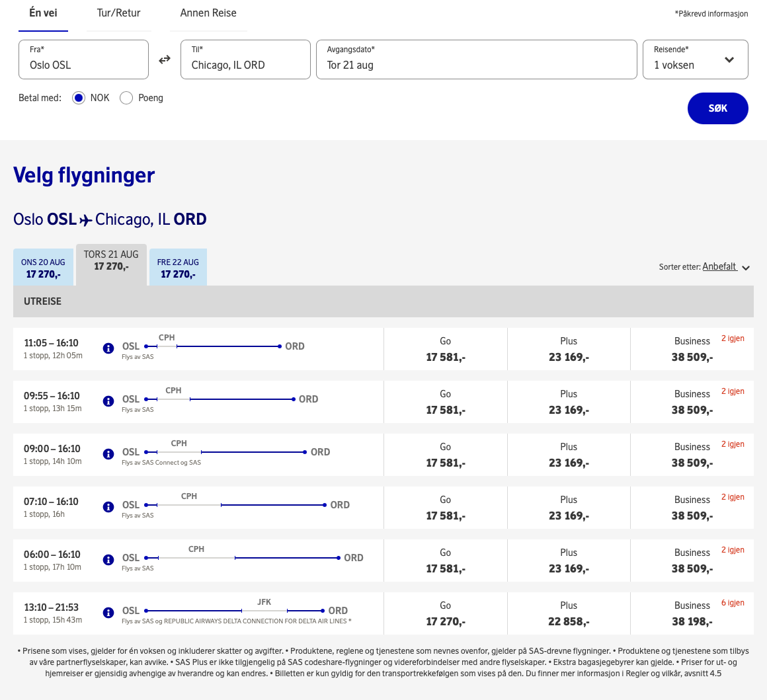Select the ONS 20 AUG date tab
The height and width of the screenshot is (700, 767).
43,267
